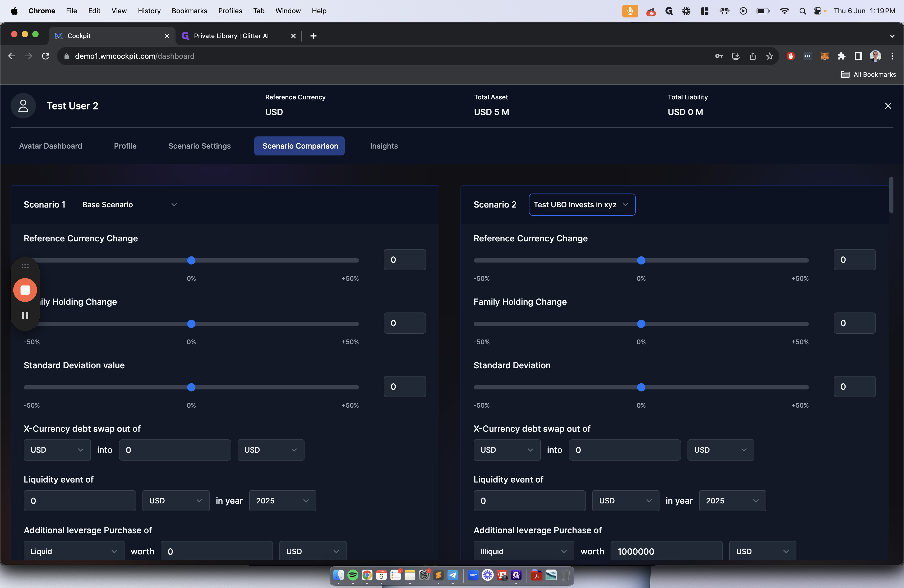Select the Scenario Comparison tab

tap(299, 146)
